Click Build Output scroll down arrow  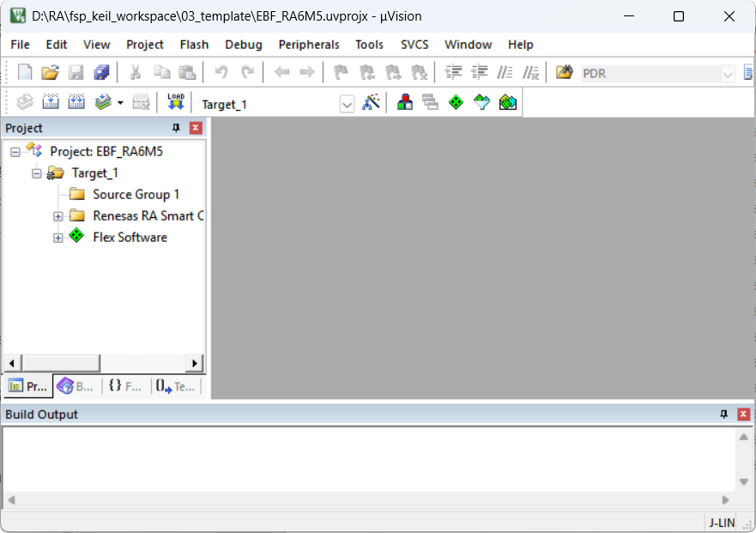click(743, 482)
